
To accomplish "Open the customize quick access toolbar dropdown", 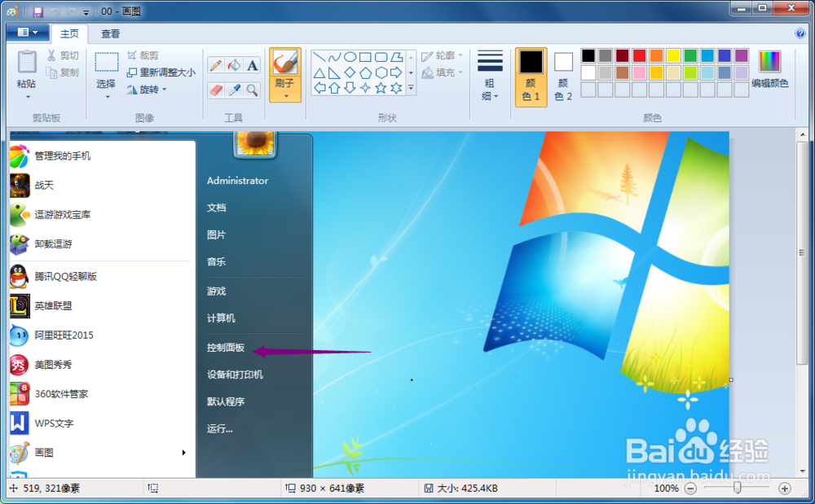I will (86, 12).
